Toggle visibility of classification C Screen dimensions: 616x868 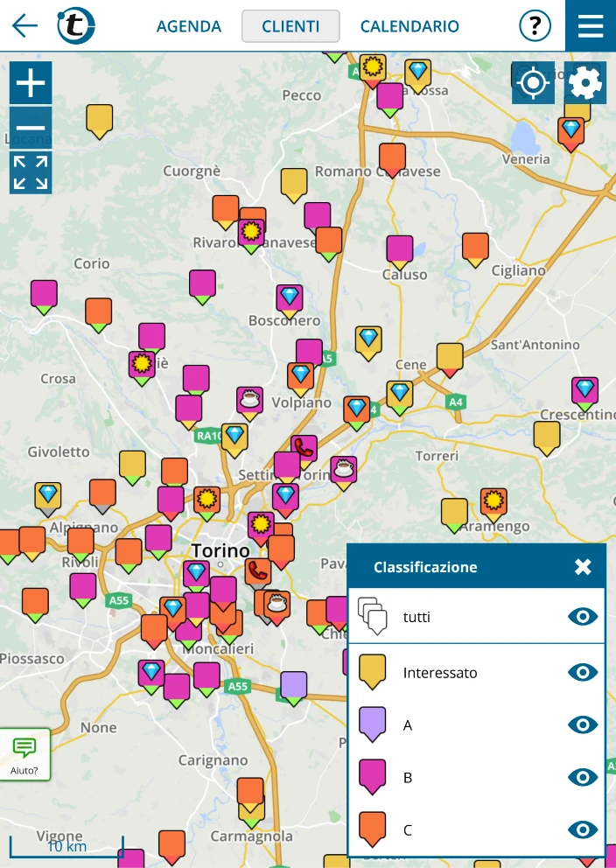coord(583,829)
